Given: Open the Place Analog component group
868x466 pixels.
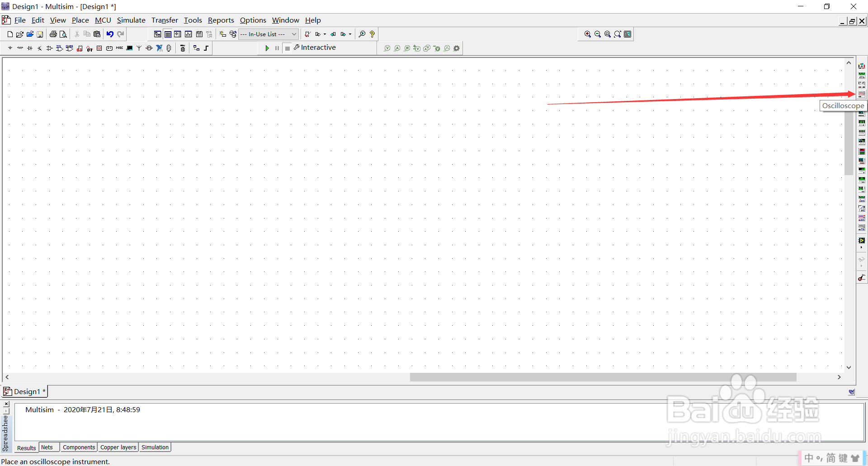Looking at the screenshot, I should tap(50, 48).
